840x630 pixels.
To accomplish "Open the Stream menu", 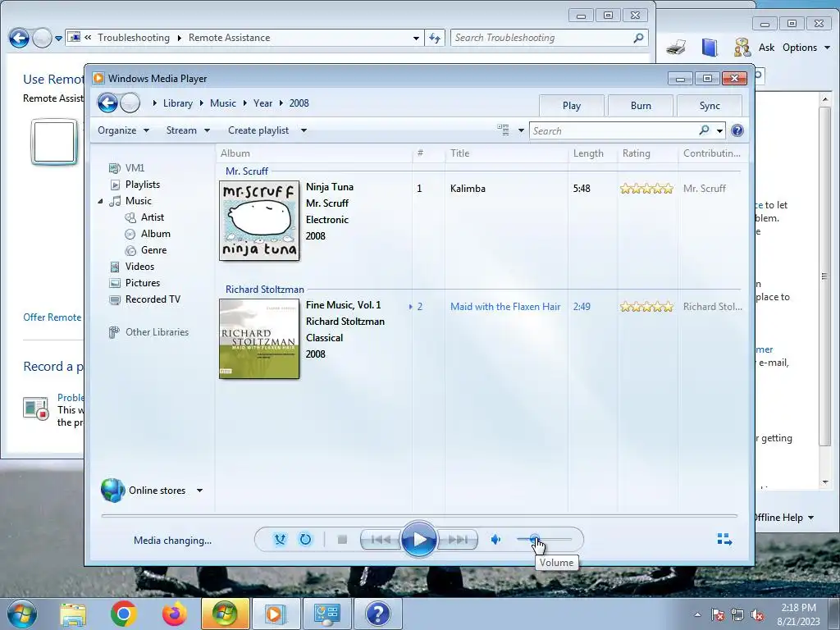I will 188,130.
